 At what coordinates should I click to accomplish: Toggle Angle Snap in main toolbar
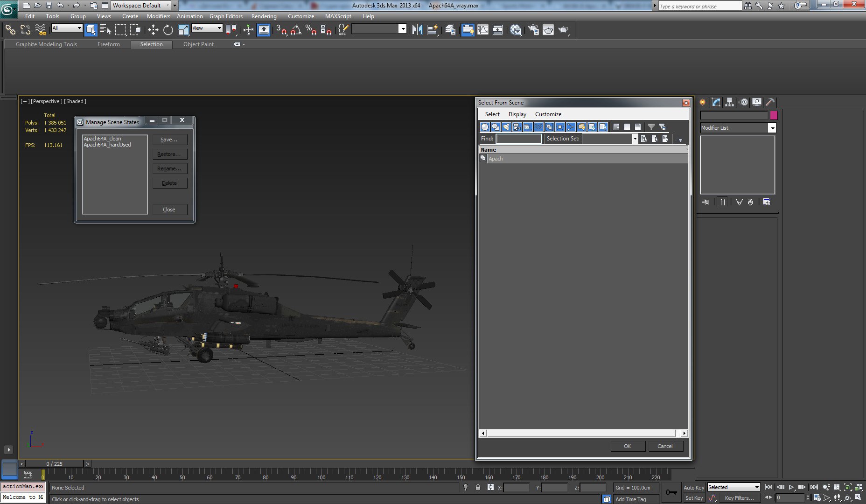pyautogui.click(x=296, y=30)
